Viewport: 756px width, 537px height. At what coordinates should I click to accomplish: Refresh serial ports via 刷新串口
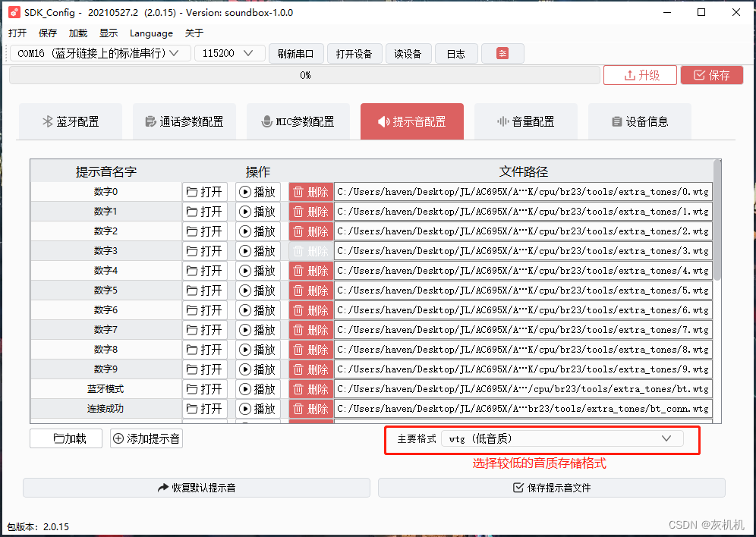pyautogui.click(x=296, y=53)
